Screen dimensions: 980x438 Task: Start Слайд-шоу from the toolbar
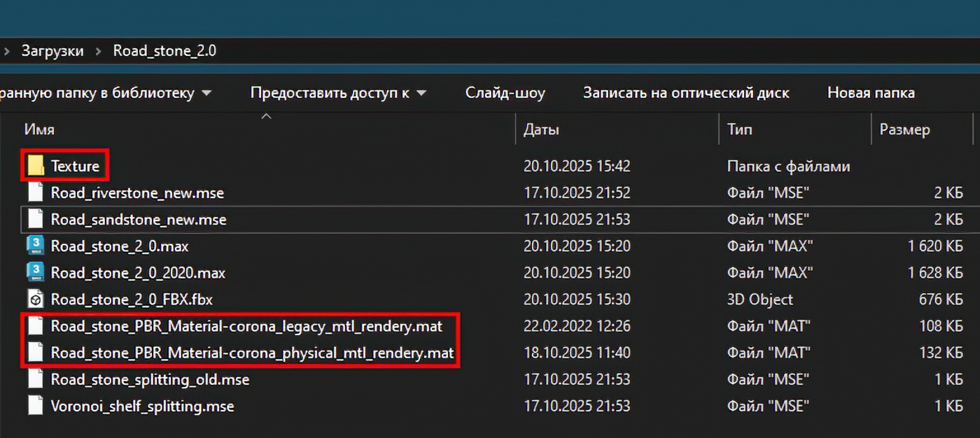pos(505,92)
